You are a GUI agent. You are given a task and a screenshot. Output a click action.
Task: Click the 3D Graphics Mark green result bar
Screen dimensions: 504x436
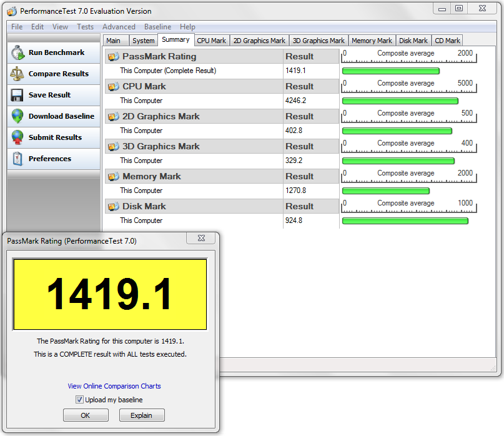[398, 161]
